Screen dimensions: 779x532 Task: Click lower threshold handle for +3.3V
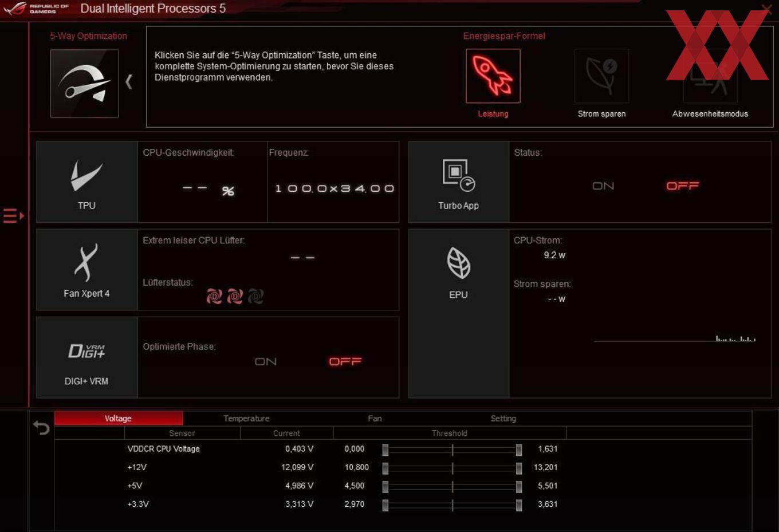tap(385, 505)
